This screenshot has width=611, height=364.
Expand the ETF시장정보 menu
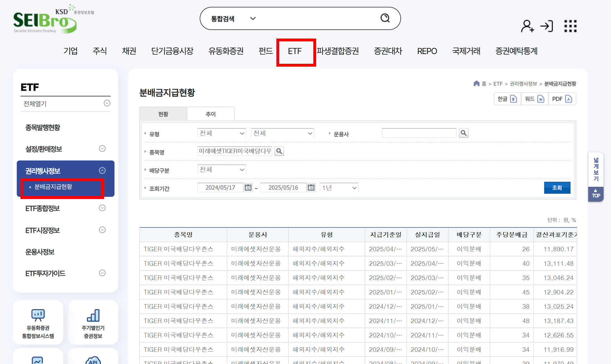click(102, 230)
